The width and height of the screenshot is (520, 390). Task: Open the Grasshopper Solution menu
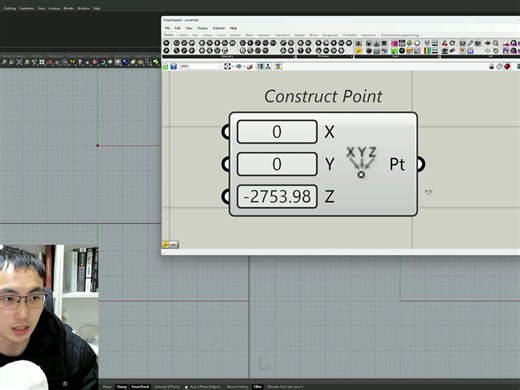tap(219, 28)
